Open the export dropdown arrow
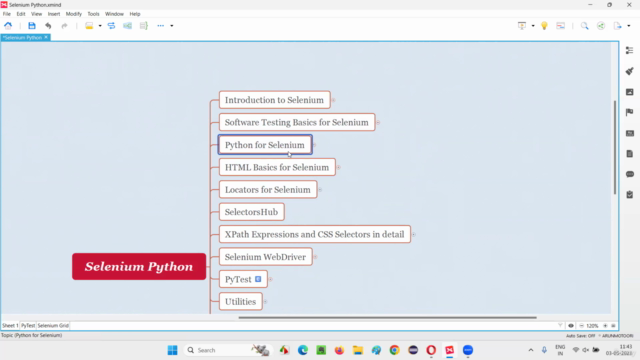 click(x=629, y=26)
